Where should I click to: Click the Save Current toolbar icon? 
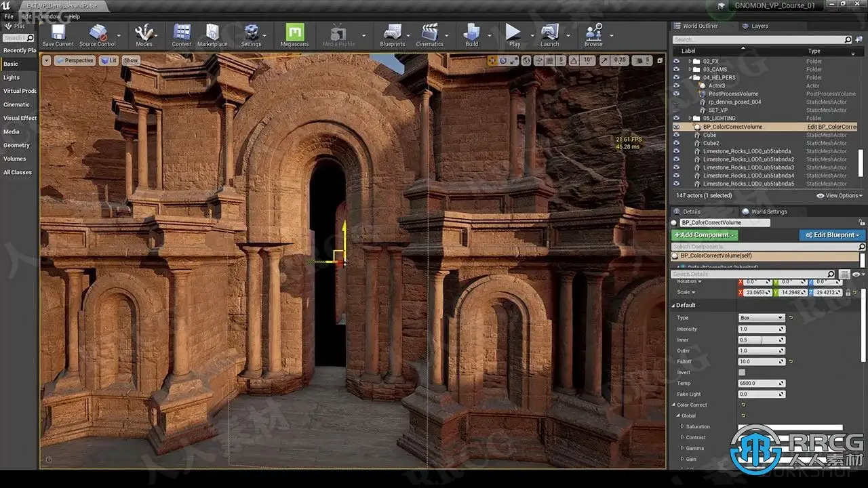(58, 33)
